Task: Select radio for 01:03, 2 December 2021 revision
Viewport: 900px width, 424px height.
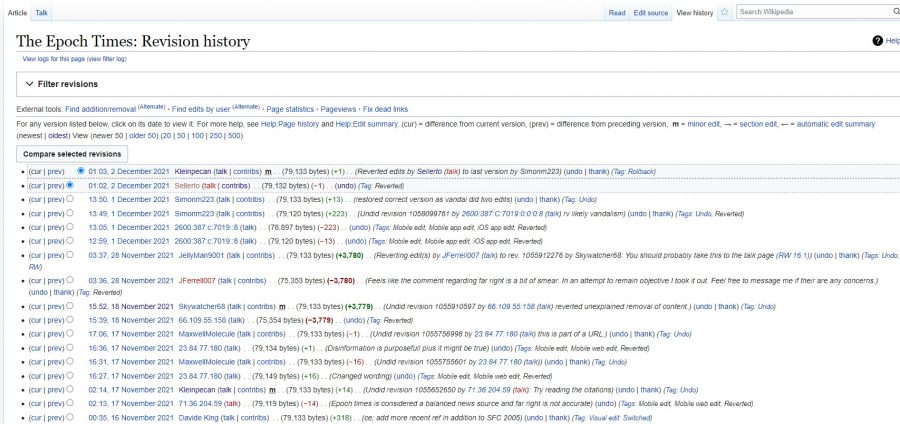Action: tap(81, 171)
